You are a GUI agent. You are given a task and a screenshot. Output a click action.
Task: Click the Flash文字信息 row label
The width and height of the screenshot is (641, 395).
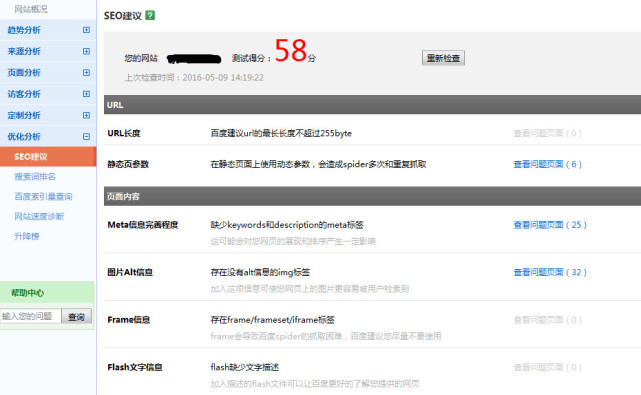click(x=134, y=367)
